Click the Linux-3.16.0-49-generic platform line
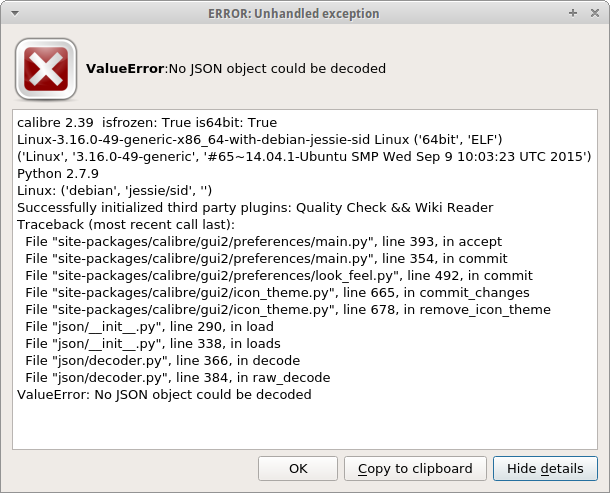This screenshot has width=610, height=493. 259,139
